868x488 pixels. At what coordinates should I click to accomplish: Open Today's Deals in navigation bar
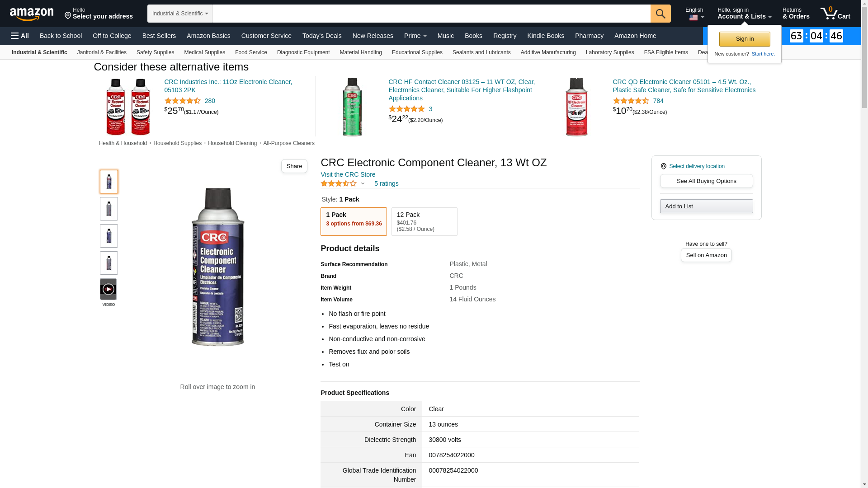tap(322, 36)
